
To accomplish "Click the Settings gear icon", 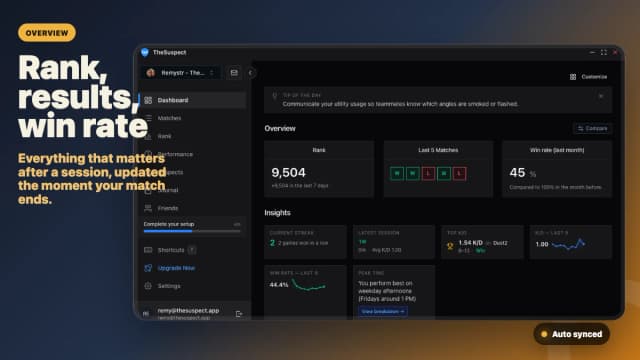I will pos(148,286).
